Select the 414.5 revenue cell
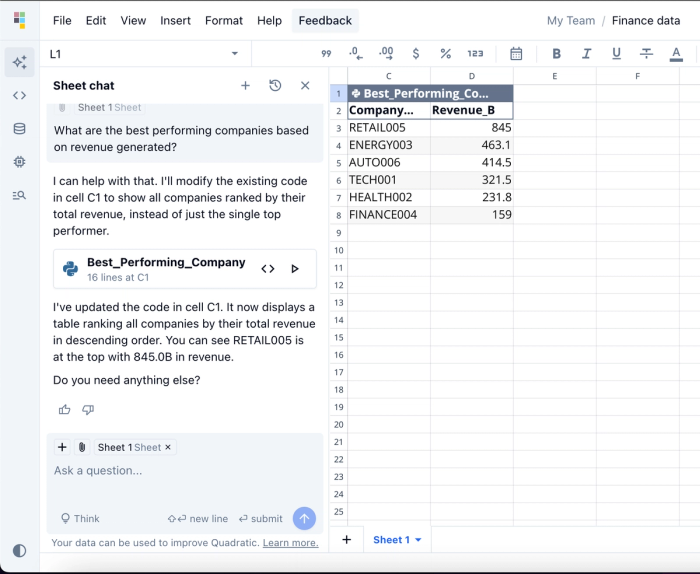 pos(472,162)
